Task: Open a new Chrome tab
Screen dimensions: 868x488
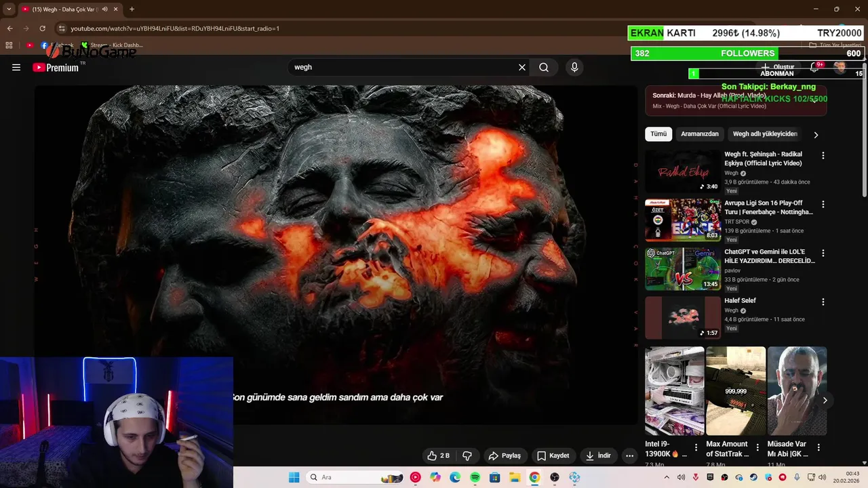Action: tap(132, 9)
